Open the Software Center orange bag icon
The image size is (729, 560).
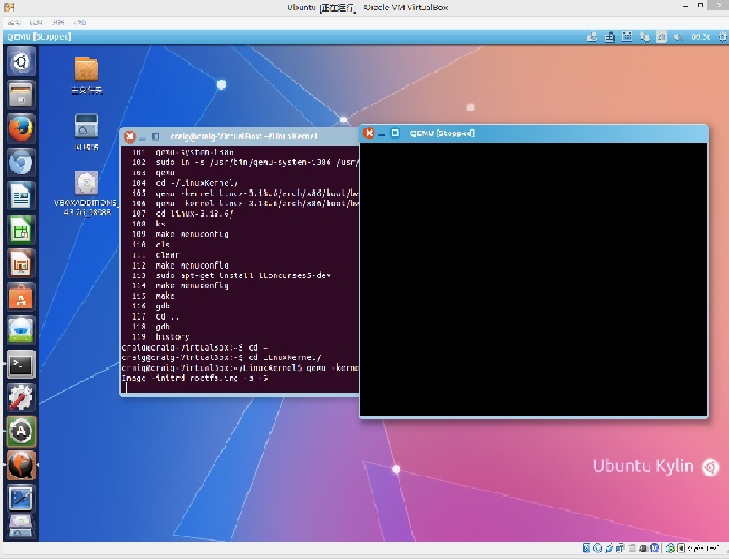pyautogui.click(x=21, y=297)
